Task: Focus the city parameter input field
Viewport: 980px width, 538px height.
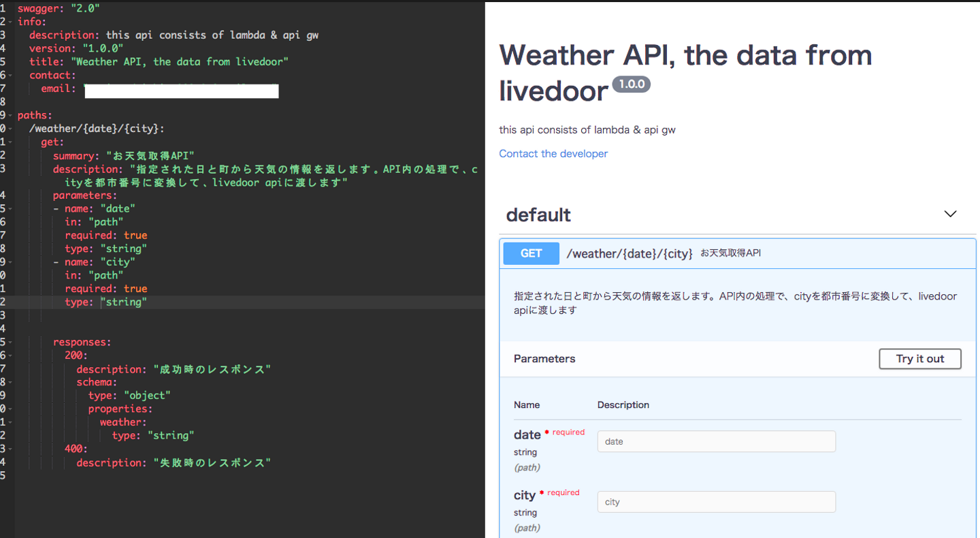Action: pyautogui.click(x=717, y=502)
